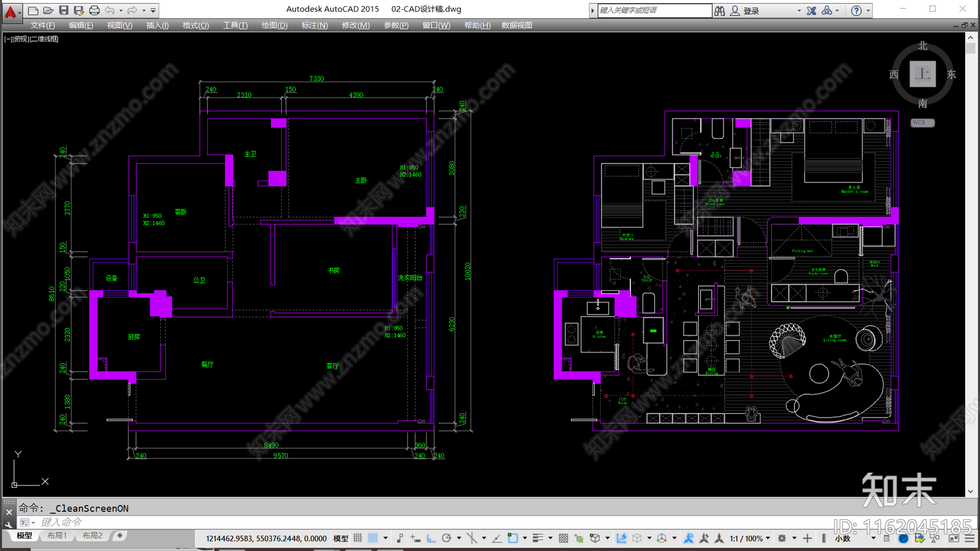Screen dimensions: 980x551
Task: Click the customization hamburger icon in status bar
Action: (970, 538)
